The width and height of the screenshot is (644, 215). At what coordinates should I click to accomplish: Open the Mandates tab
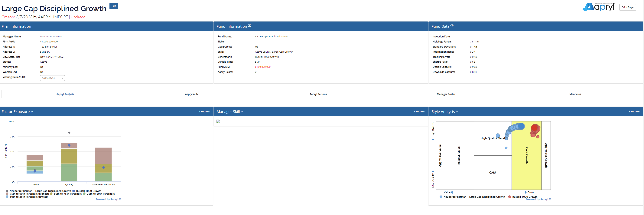(575, 94)
